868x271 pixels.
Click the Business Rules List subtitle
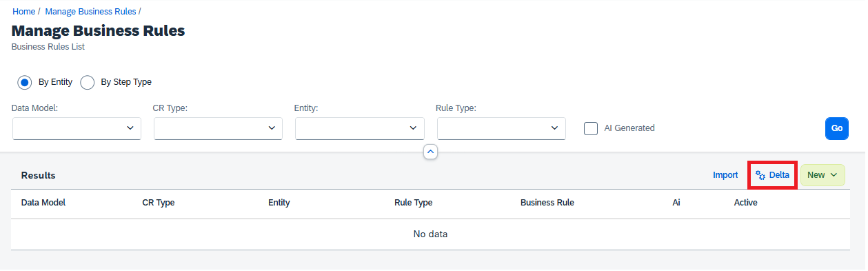click(x=48, y=47)
